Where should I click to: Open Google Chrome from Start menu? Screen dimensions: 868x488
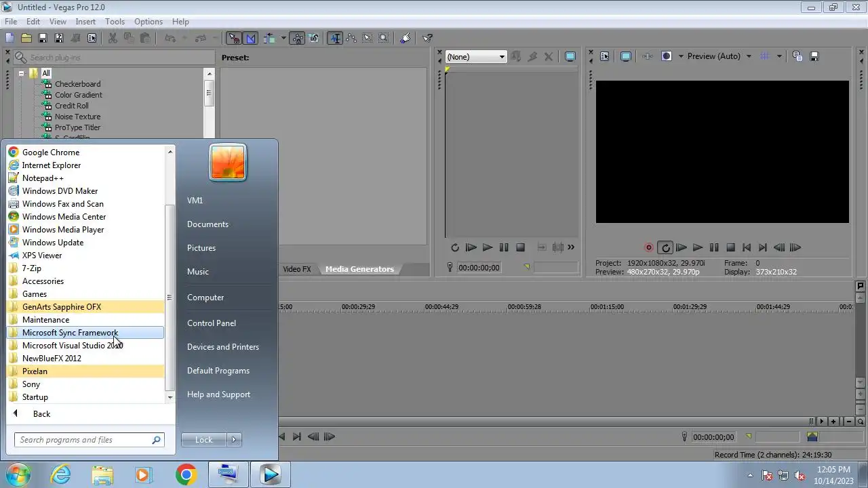pos(85,152)
